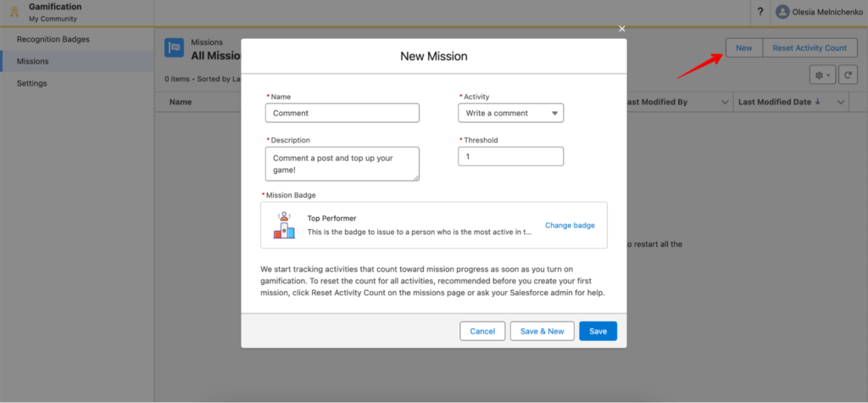Image resolution: width=868 pixels, height=403 pixels.
Task: Open the Activity dropdown
Action: click(x=510, y=113)
